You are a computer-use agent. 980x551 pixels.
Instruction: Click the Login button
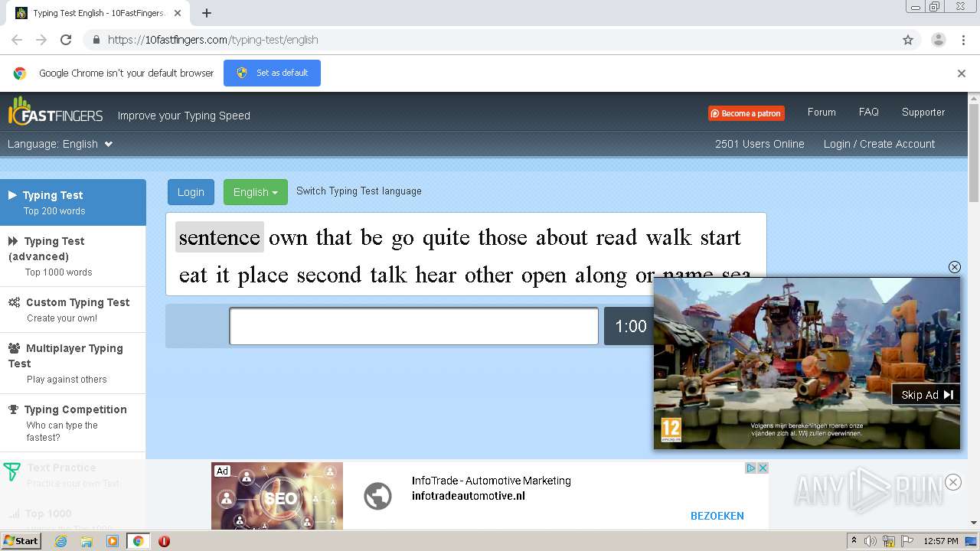click(191, 192)
